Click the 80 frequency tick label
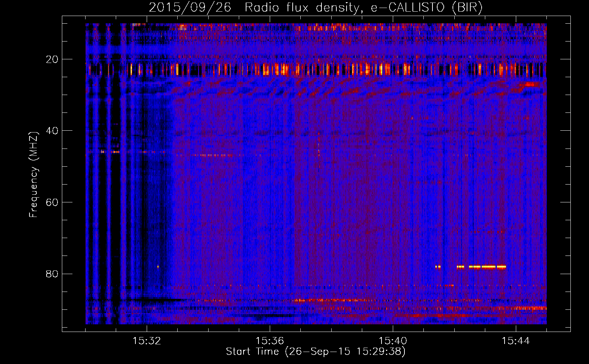Image resolution: width=589 pixels, height=364 pixels. click(52, 274)
